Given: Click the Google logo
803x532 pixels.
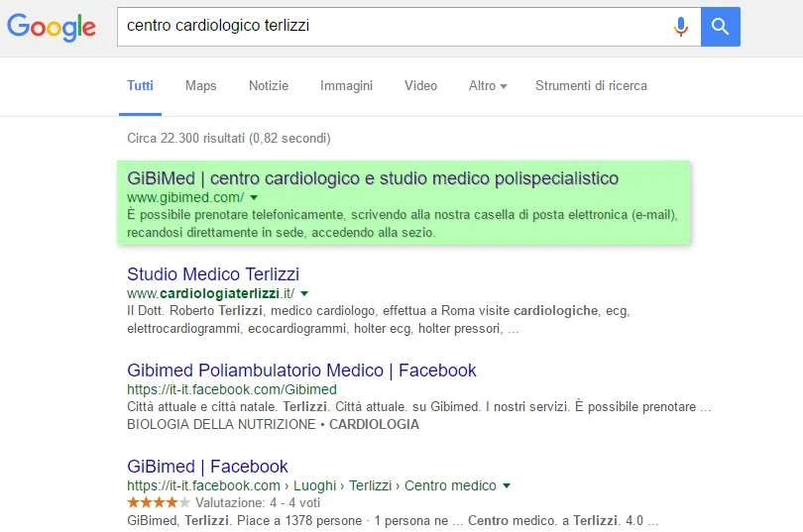Looking at the screenshot, I should click(x=52, y=27).
